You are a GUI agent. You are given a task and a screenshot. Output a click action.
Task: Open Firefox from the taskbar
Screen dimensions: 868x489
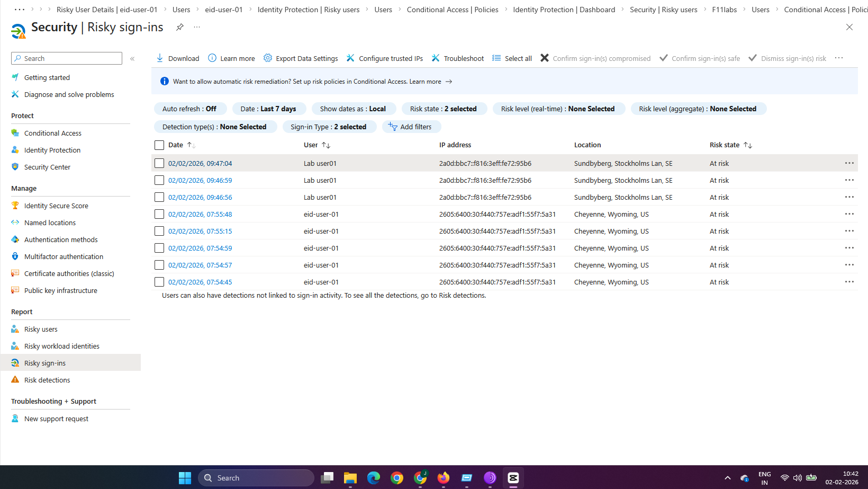443,478
